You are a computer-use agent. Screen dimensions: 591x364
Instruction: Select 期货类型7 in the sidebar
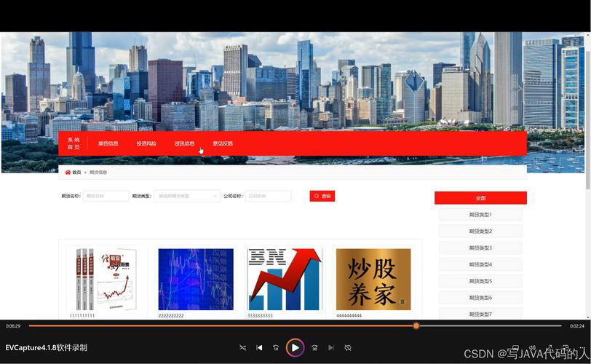tap(480, 314)
